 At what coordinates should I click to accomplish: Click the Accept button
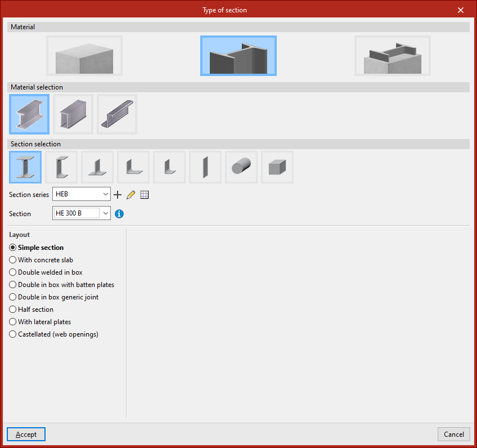[x=26, y=434]
